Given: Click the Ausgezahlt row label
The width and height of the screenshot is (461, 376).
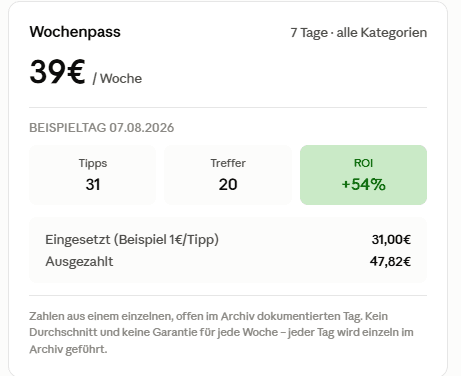Looking at the screenshot, I should (79, 262).
